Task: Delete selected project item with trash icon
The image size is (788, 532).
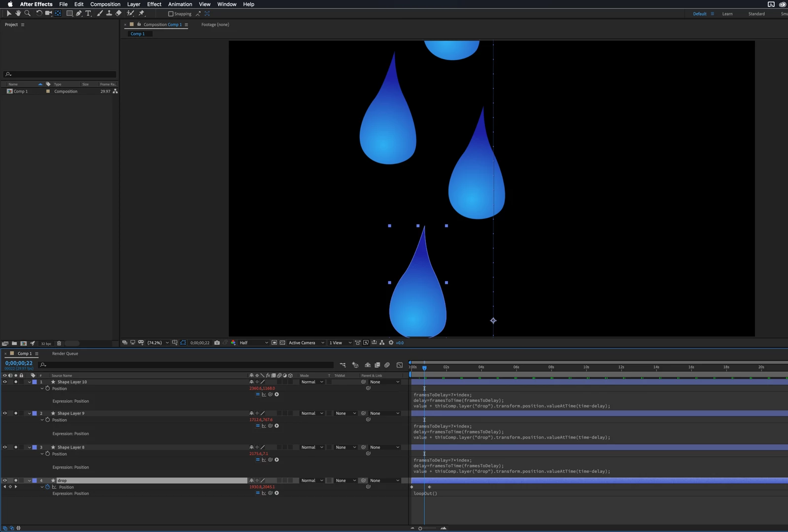Action: point(59,343)
